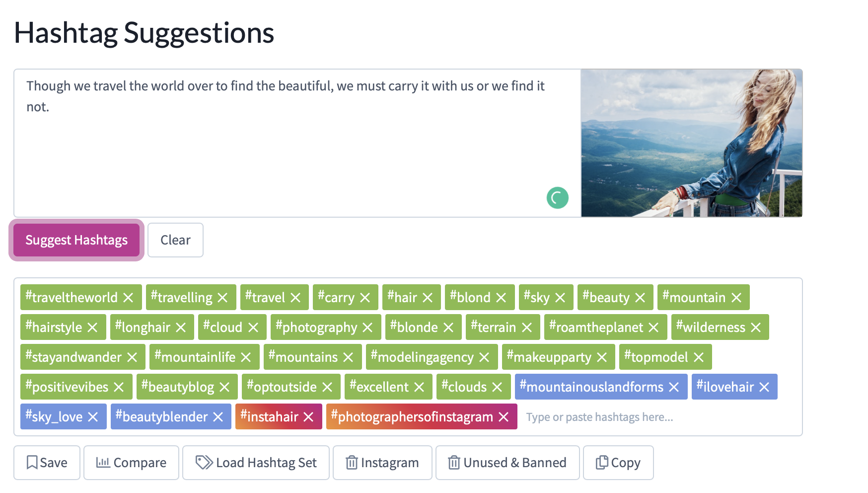868x493 pixels.
Task: Copy all hashtags to clipboard
Action: click(x=618, y=463)
